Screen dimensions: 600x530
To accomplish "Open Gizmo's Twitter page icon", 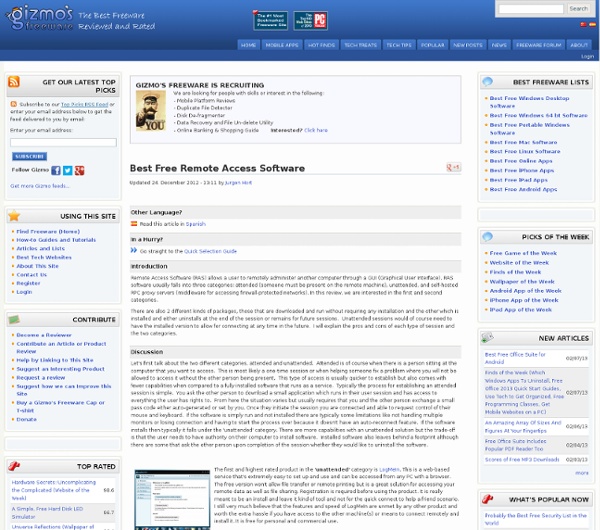I will (68, 170).
